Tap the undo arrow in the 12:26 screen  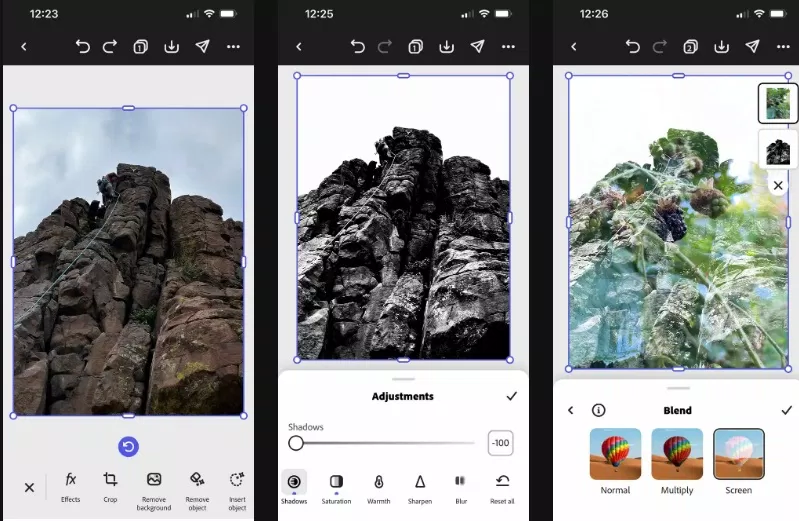point(632,47)
